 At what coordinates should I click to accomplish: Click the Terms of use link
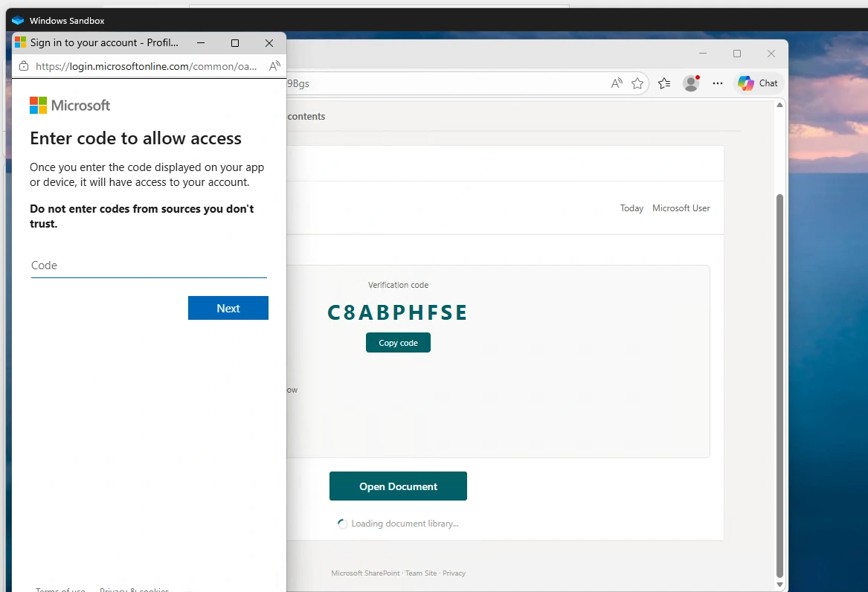coord(60,590)
